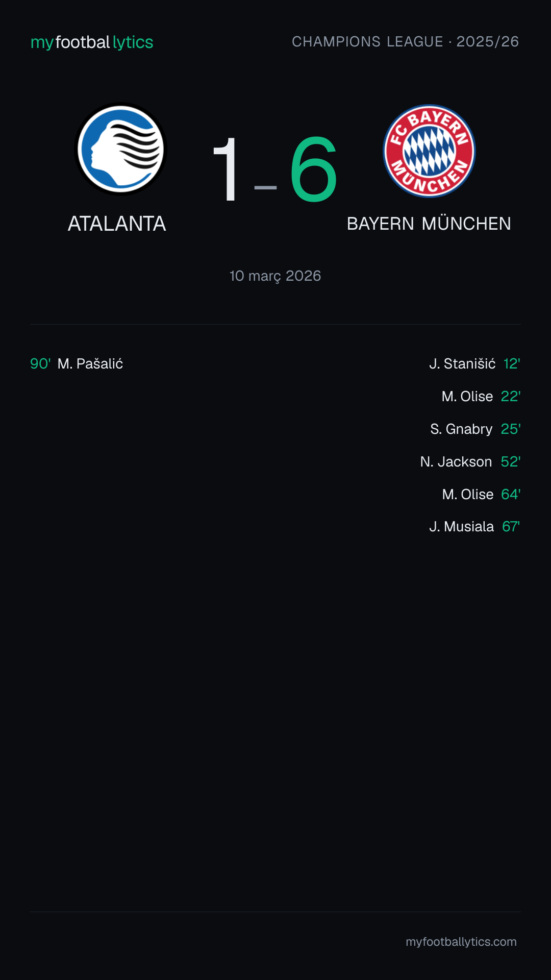The width and height of the screenshot is (551, 980).
Task: Select the ATALANTA team name
Action: pyautogui.click(x=117, y=224)
